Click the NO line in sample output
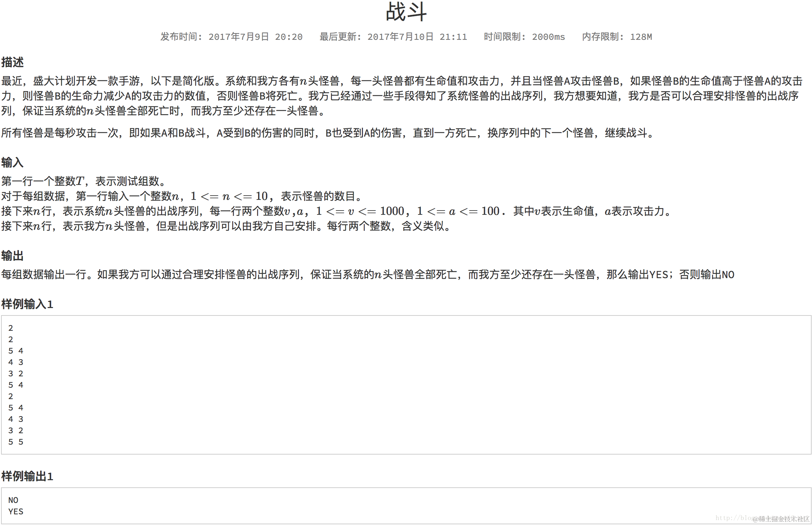 point(14,500)
